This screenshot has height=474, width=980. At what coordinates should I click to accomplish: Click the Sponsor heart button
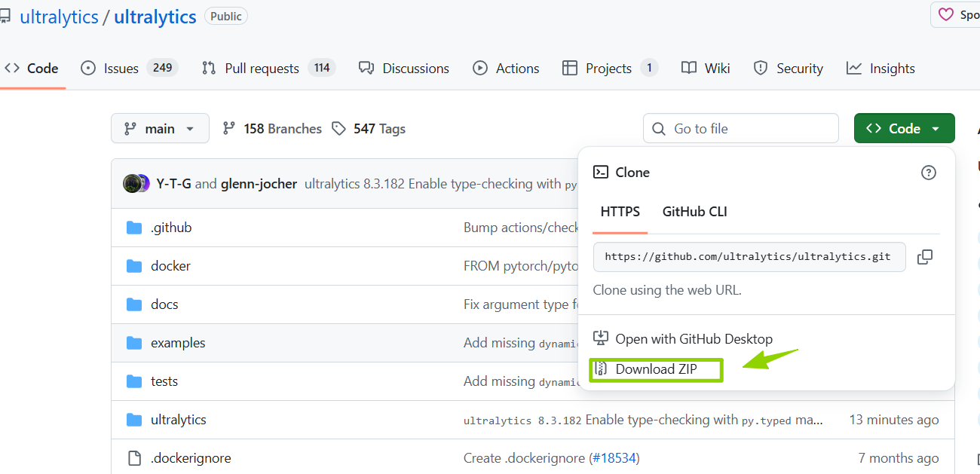(956, 14)
